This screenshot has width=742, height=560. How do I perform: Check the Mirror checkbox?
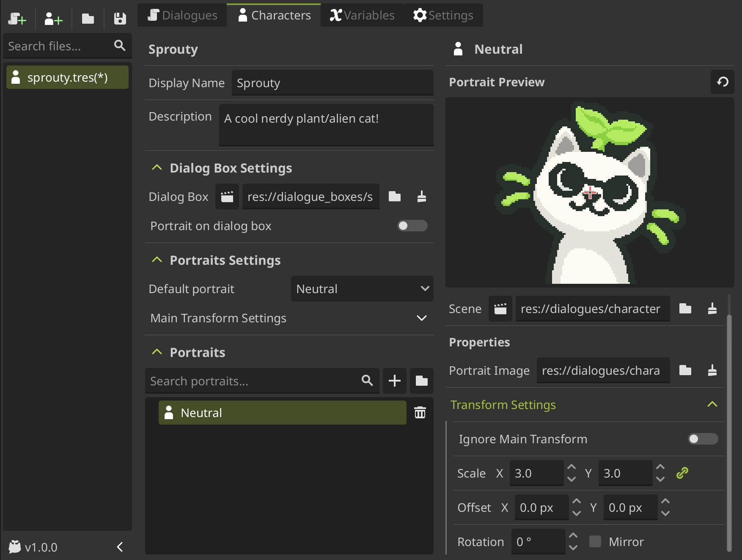(595, 541)
